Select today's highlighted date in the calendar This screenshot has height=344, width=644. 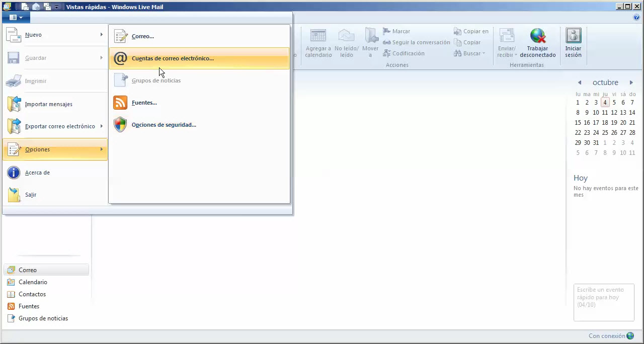tap(605, 103)
